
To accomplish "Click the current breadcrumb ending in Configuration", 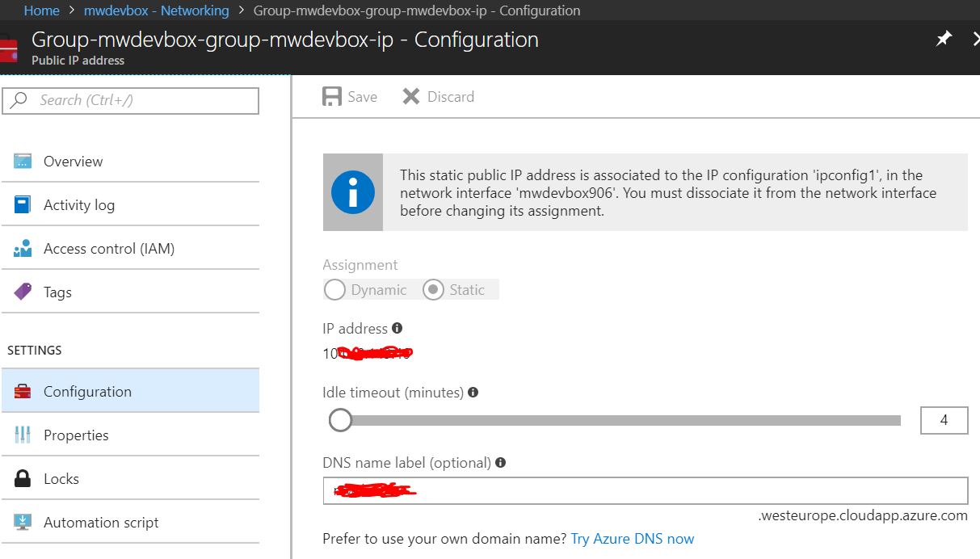I will pos(417,11).
